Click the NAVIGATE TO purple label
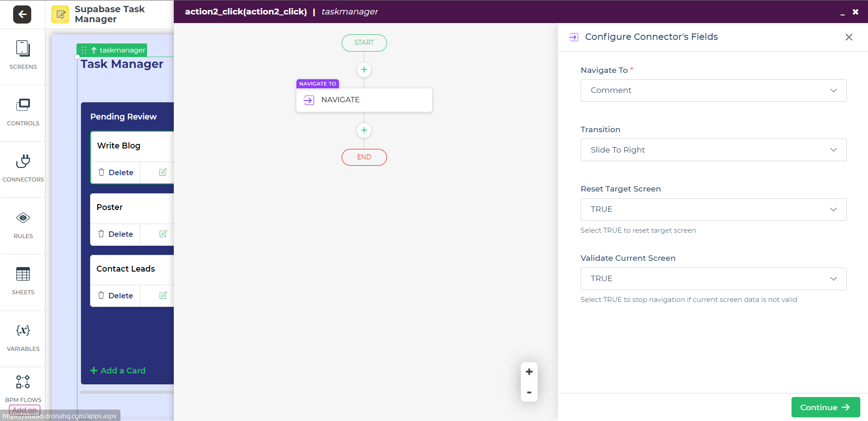Viewport: 868px width, 421px height. 318,84
